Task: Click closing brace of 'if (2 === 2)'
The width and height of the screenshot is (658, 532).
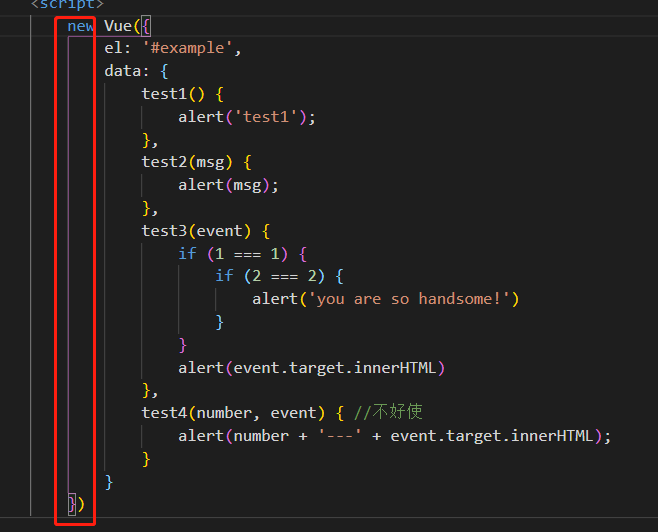Action: coord(219,322)
